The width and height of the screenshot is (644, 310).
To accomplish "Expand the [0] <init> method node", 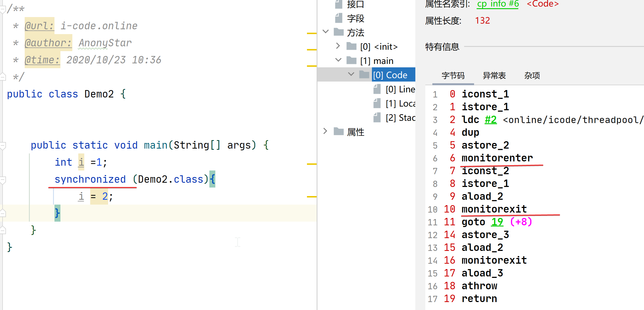I will click(x=338, y=46).
